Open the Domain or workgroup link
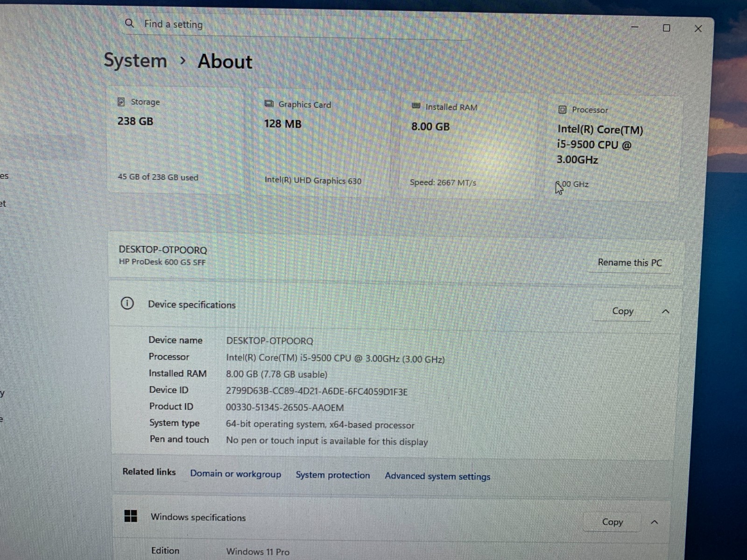 [235, 474]
